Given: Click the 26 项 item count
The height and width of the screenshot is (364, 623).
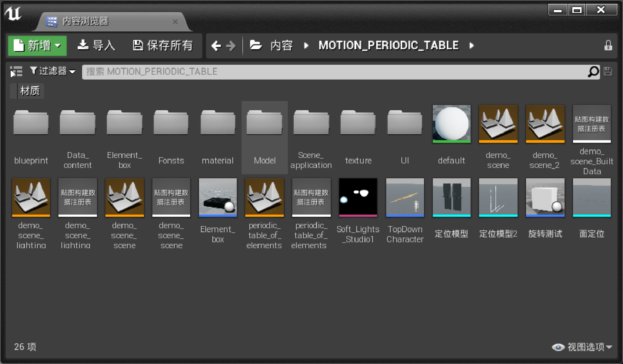Looking at the screenshot, I should point(25,347).
